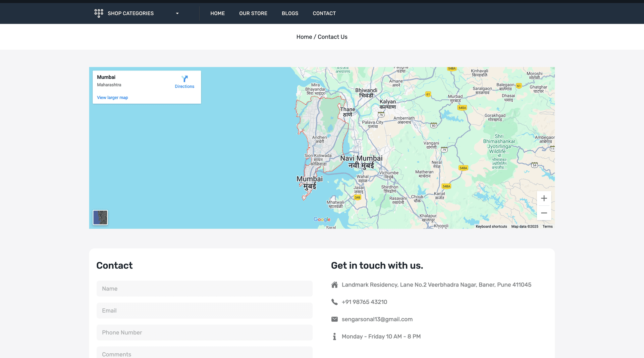Image resolution: width=644 pixels, height=358 pixels.
Task: Select Contact in navigation bar
Action: click(324, 13)
